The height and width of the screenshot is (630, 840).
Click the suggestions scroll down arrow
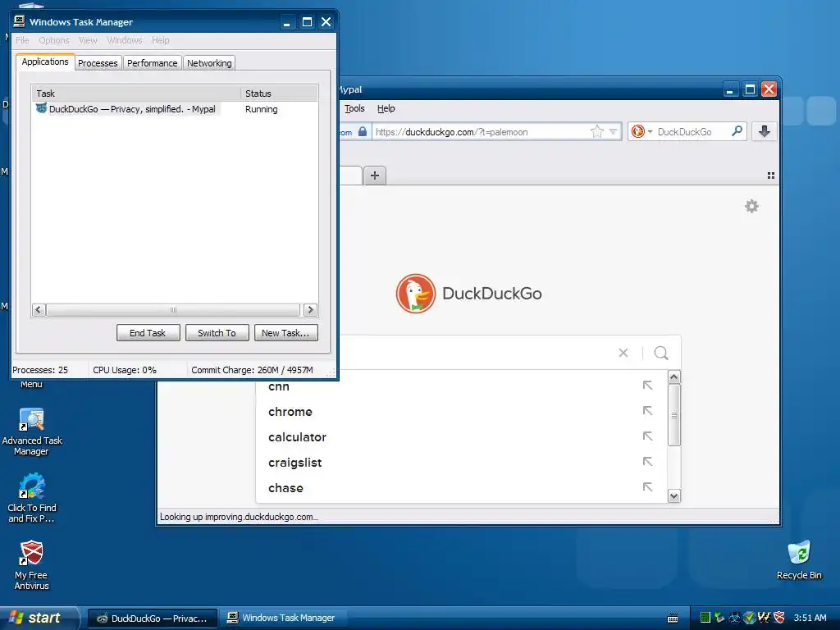click(x=674, y=495)
